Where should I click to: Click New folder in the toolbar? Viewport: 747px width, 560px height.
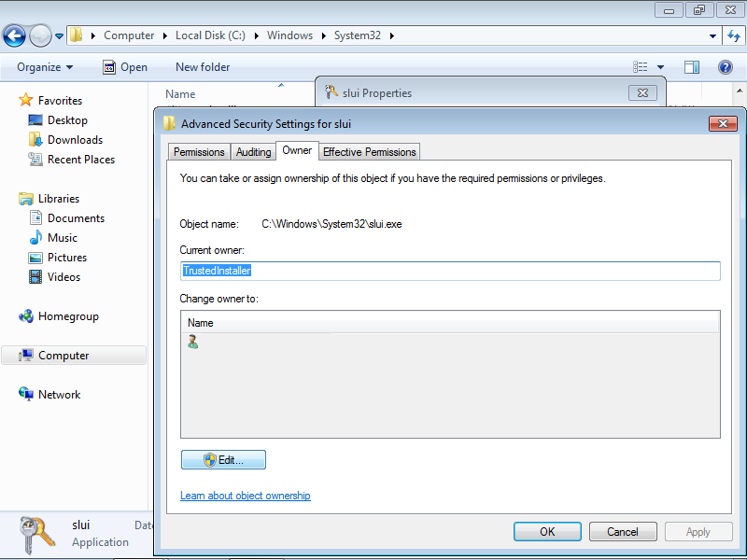point(203,67)
